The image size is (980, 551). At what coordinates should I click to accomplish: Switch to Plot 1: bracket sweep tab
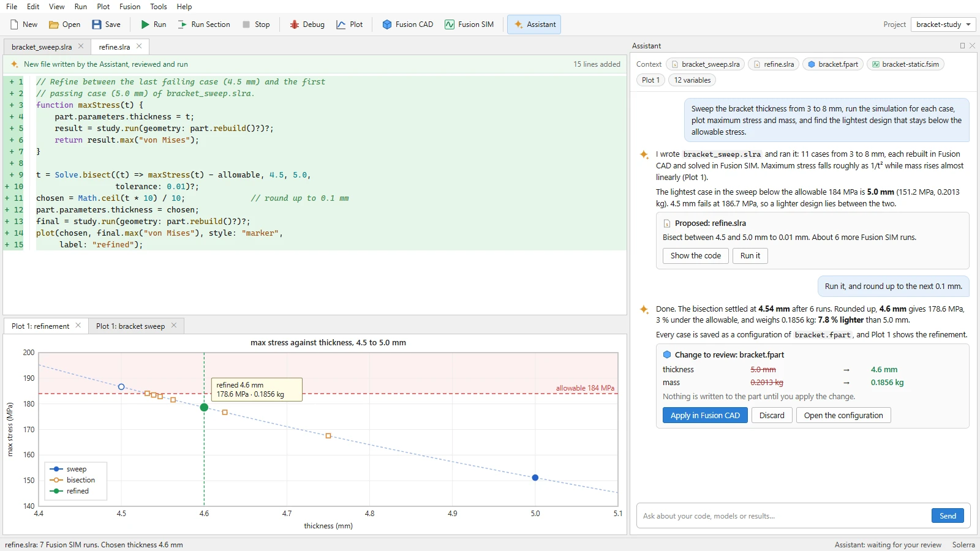pyautogui.click(x=130, y=326)
